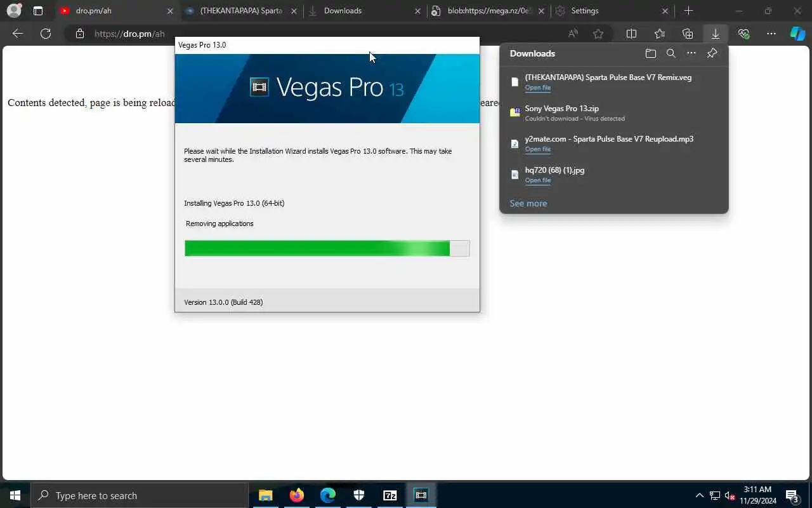Select Vegas Pro installer taskbar icon
The height and width of the screenshot is (508, 812).
[421, 495]
